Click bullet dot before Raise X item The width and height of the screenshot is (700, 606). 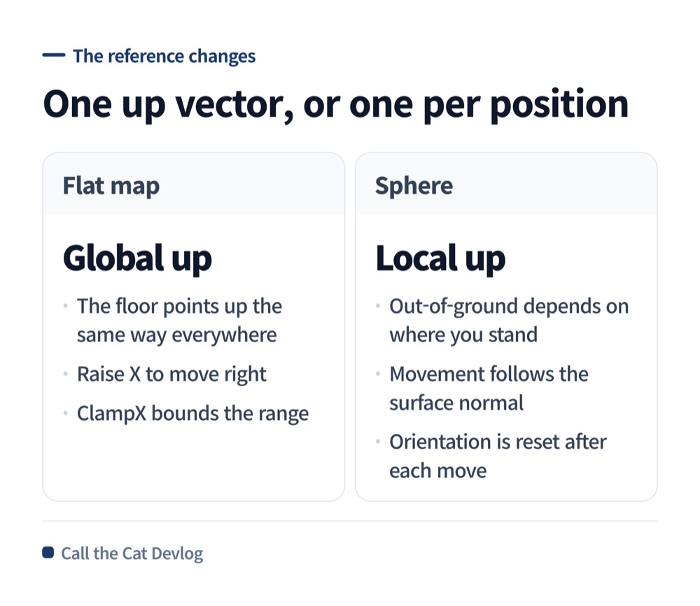pyautogui.click(x=66, y=374)
